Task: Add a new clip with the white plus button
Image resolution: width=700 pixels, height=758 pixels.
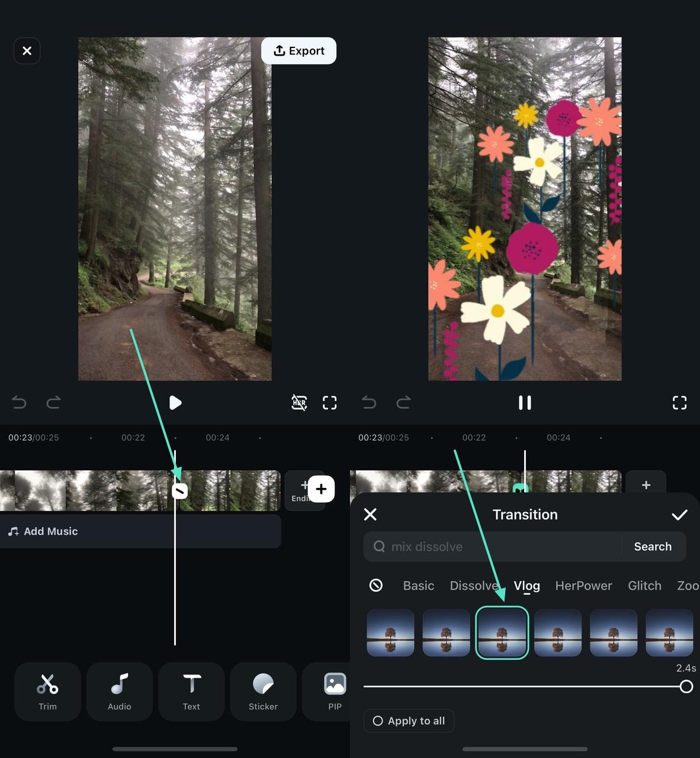Action: coord(321,489)
